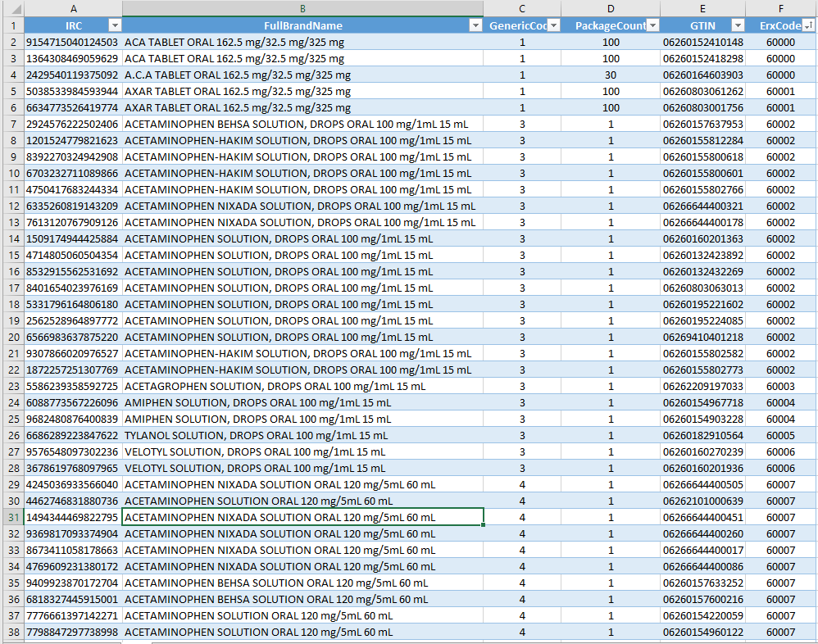Viewport: 818px width, 644px height.
Task: Click ErxCode cell 60003
Action: 781,387
